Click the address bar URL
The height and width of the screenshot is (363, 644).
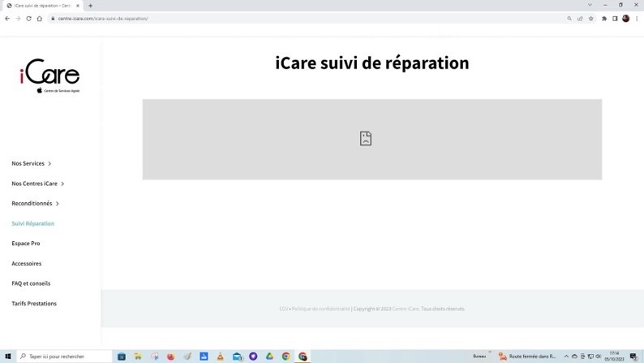tap(103, 19)
